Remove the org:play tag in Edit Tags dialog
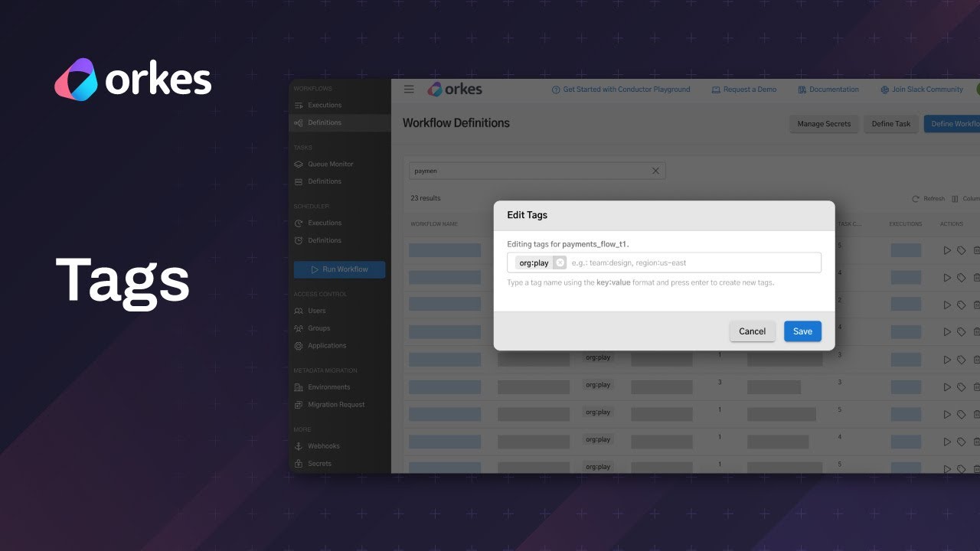 point(560,262)
